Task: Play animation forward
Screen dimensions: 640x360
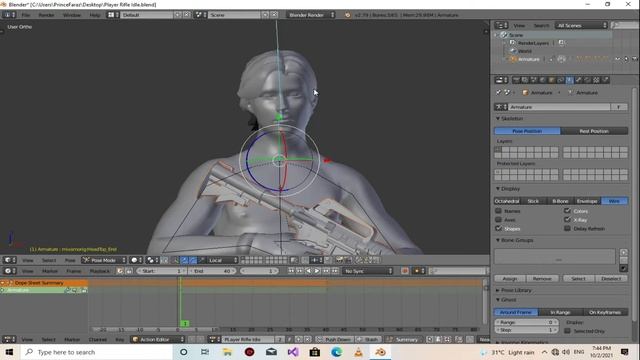Action: 317,271
